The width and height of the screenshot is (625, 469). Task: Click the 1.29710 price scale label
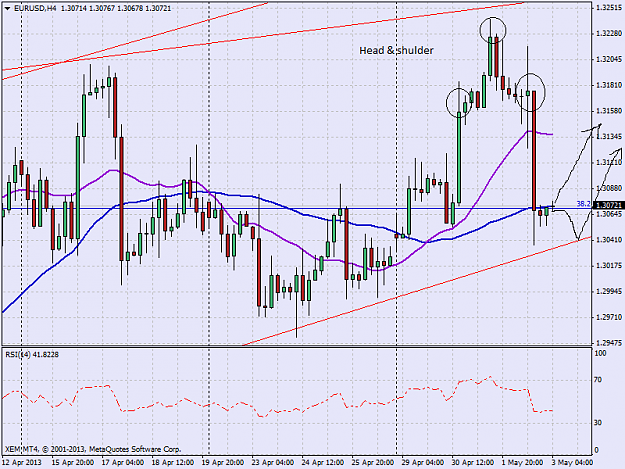[x=609, y=317]
